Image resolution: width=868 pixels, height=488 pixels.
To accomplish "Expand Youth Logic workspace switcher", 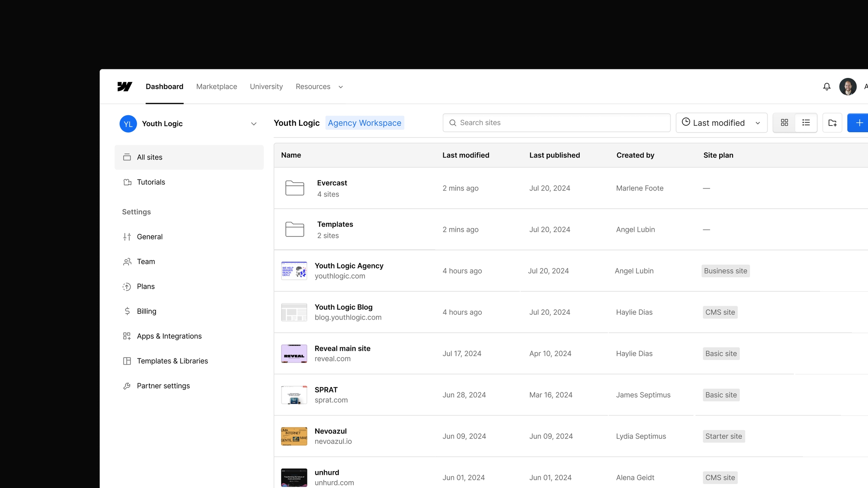I will click(x=254, y=124).
